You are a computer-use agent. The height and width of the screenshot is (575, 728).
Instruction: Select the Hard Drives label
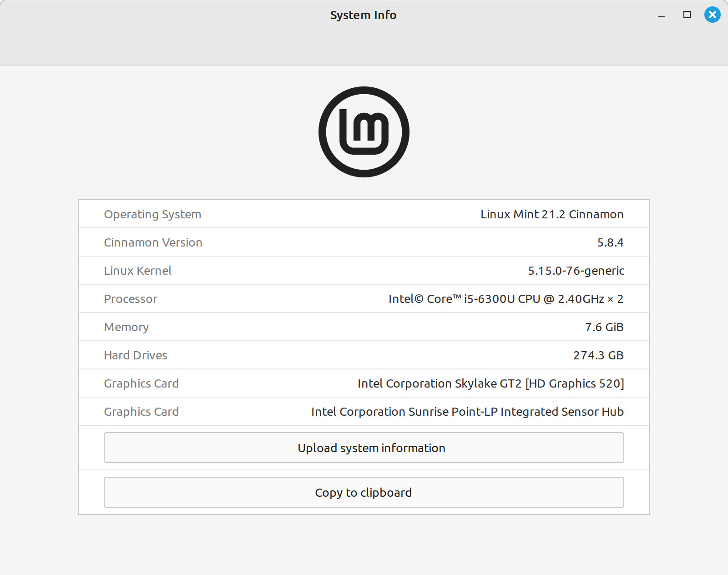(x=136, y=355)
